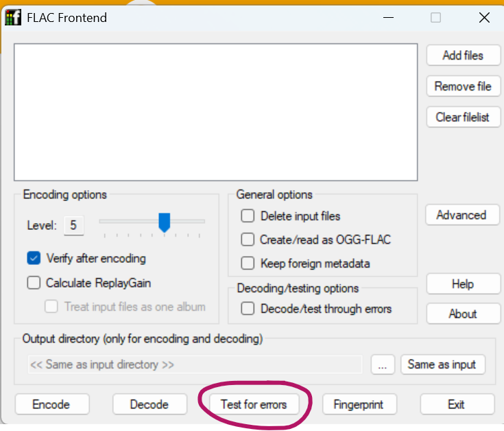
Task: Browse output directory with ellipsis button
Action: click(383, 364)
